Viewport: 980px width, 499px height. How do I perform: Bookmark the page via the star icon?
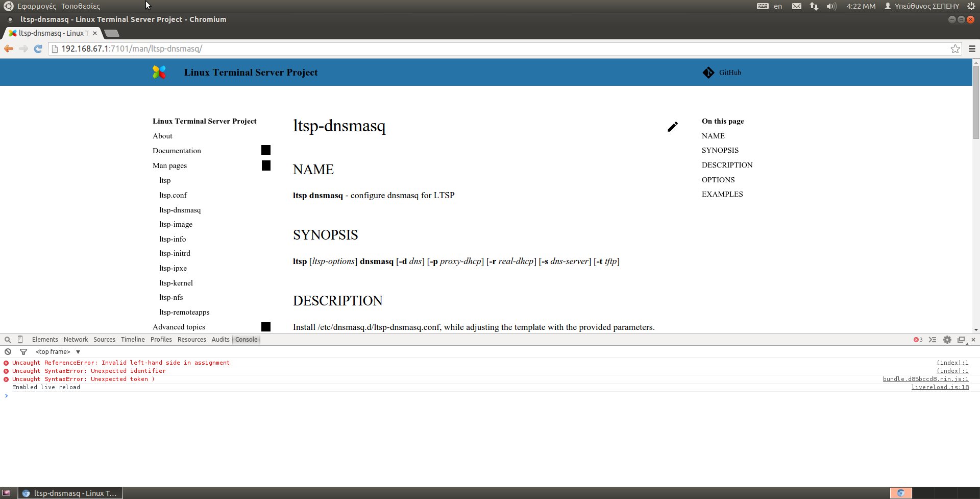tap(955, 49)
